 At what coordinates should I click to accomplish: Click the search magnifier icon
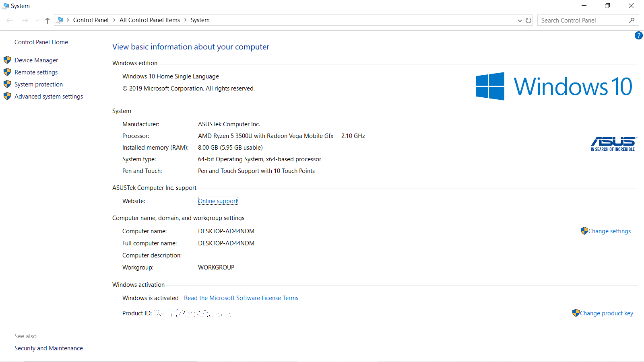[632, 20]
